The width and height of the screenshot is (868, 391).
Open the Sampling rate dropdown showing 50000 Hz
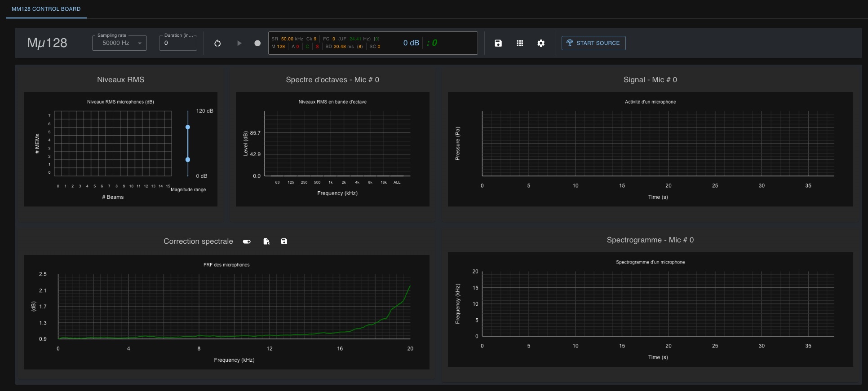point(120,43)
